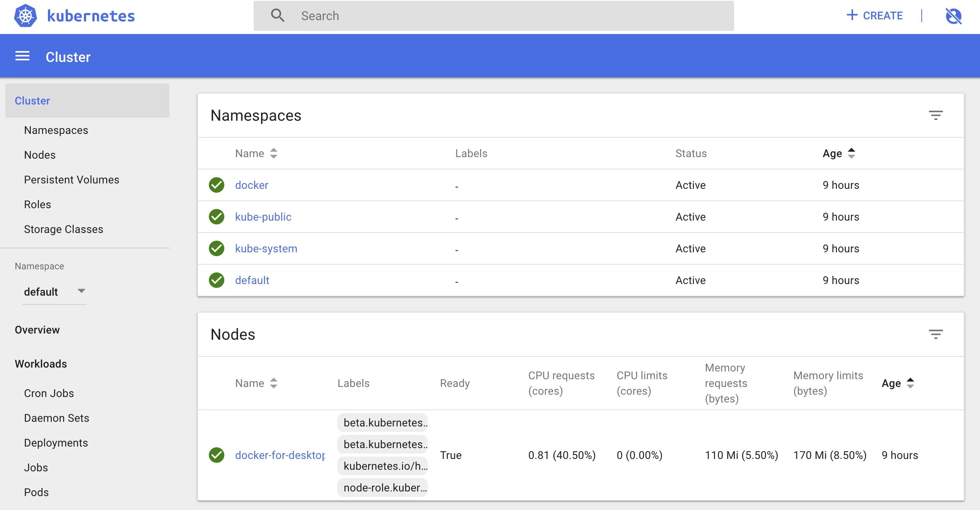The height and width of the screenshot is (510, 980).
Task: Click the node-role.kuber... label chip
Action: [382, 488]
